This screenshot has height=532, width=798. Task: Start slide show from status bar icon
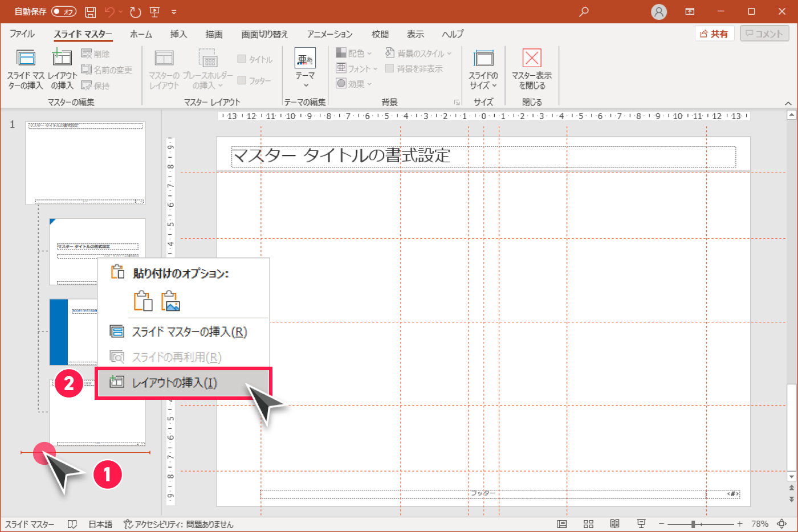[x=641, y=524]
